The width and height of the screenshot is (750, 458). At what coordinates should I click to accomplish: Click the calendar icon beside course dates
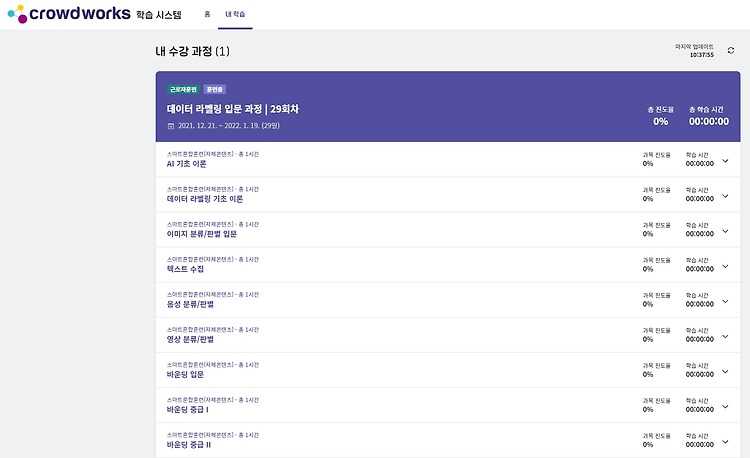171,126
